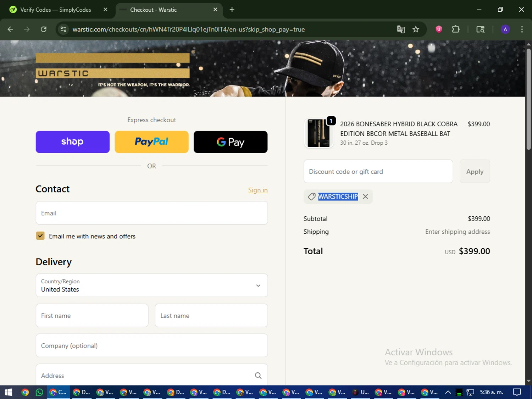Open a new browser tab
Screen dimensions: 532x399
pyautogui.click(x=232, y=10)
